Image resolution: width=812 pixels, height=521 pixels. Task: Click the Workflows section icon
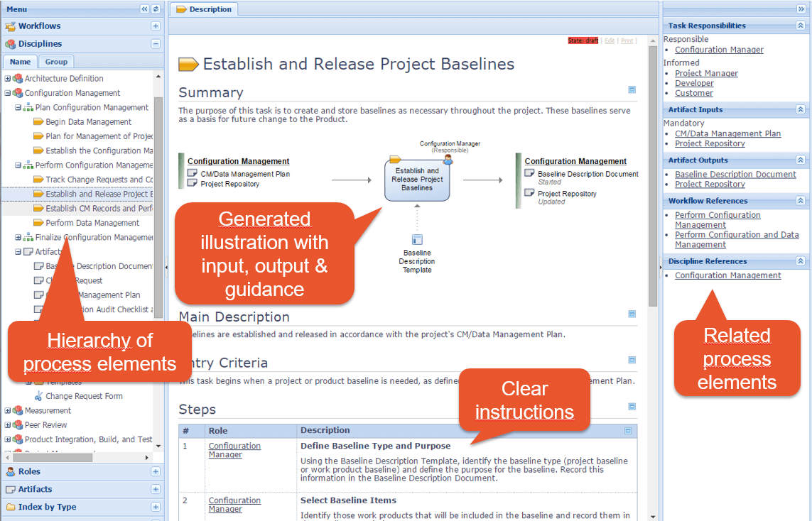[10, 26]
